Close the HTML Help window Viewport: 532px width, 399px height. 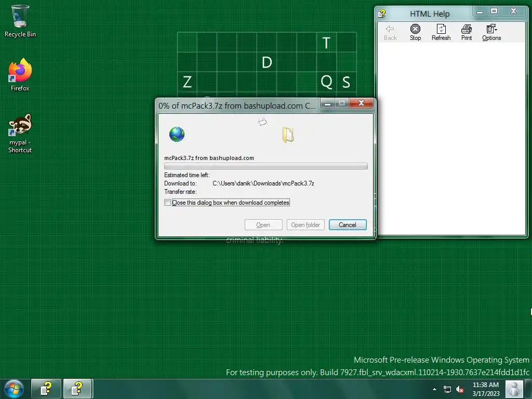click(x=513, y=11)
